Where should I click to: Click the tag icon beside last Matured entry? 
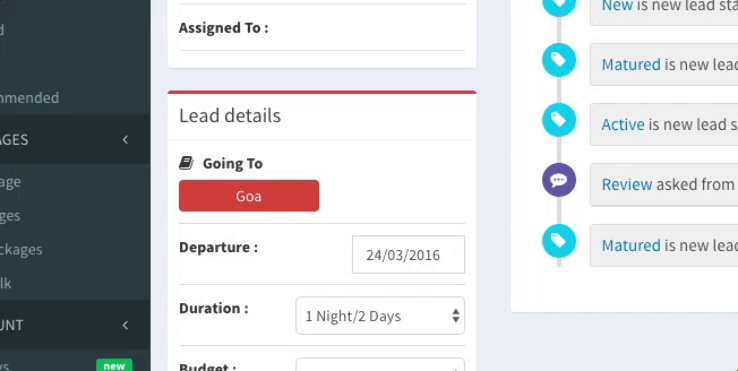[x=559, y=241]
